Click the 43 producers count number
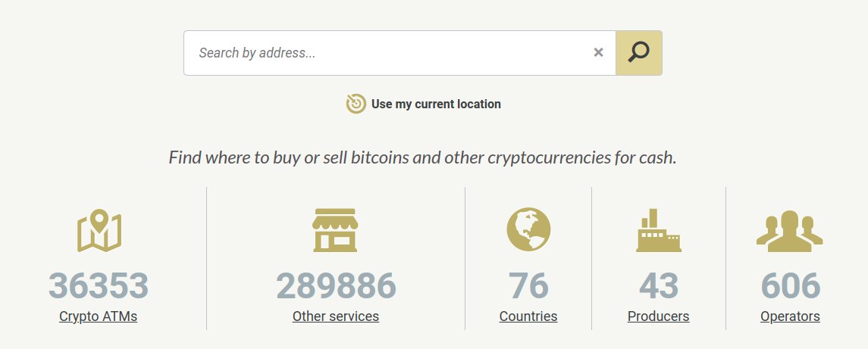The width and height of the screenshot is (868, 349). 659,286
